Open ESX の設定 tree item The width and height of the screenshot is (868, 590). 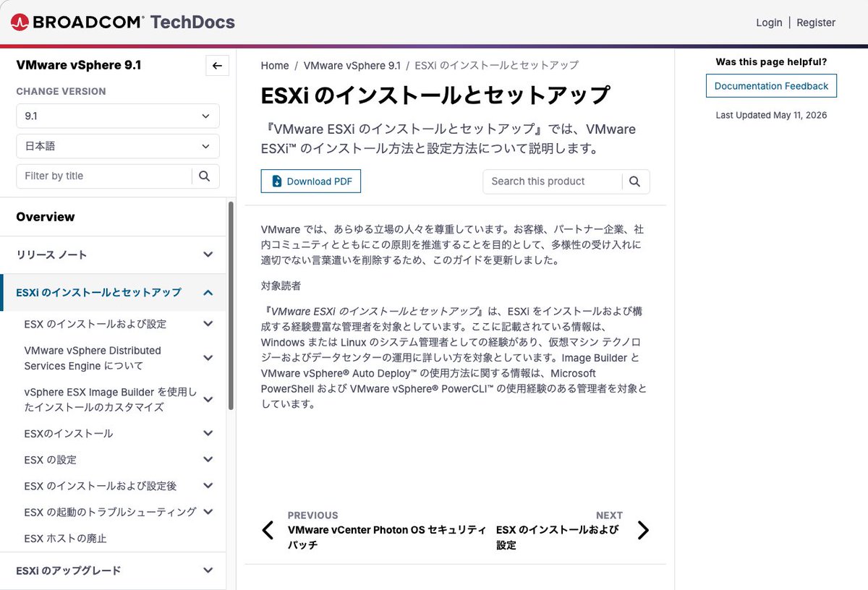tap(50, 460)
